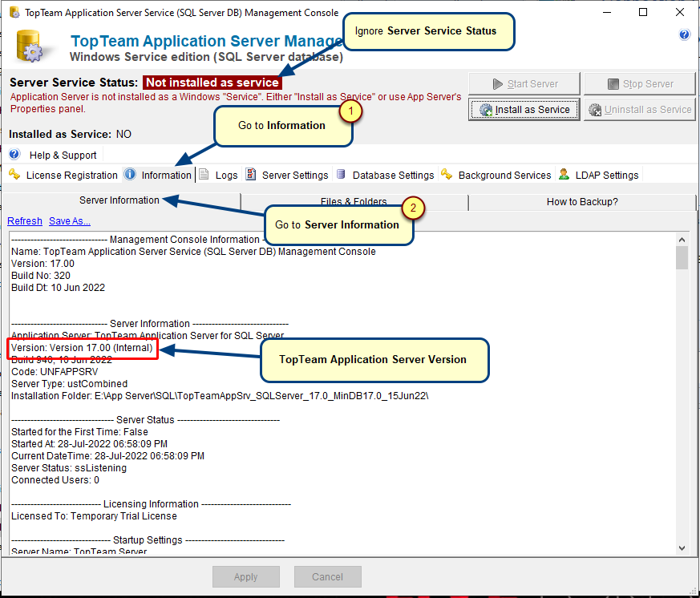Image resolution: width=700 pixels, height=598 pixels.
Task: Click the 'Current DateTime' line
Action: coord(107,457)
